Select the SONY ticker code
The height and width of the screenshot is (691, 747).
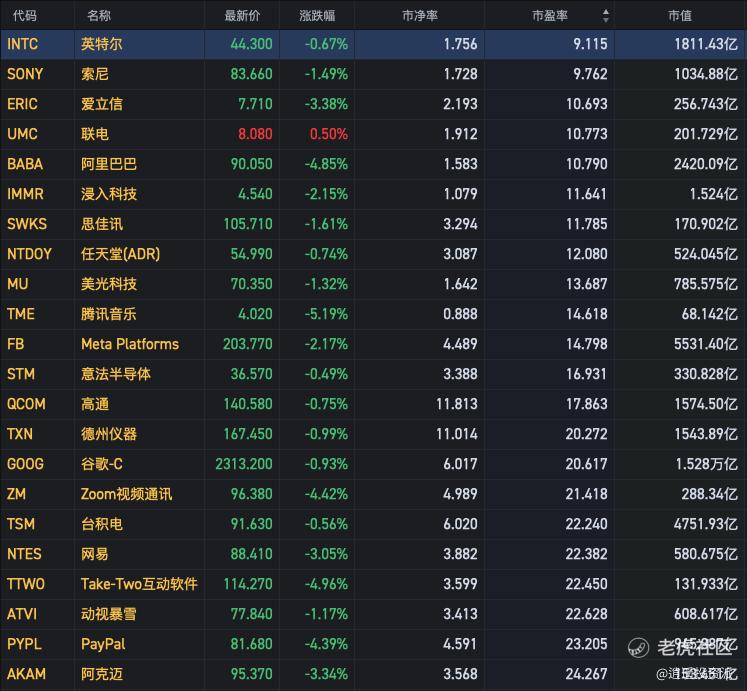pyautogui.click(x=25, y=74)
